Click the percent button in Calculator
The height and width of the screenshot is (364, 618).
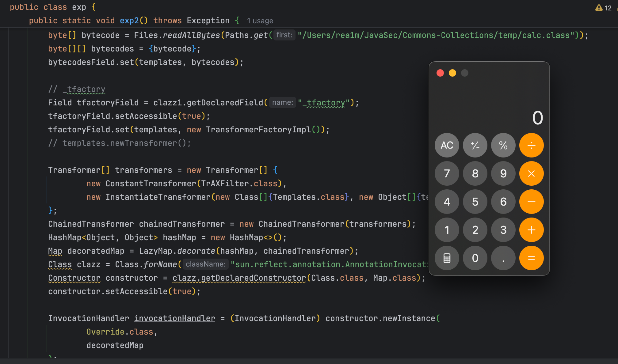pos(503,145)
